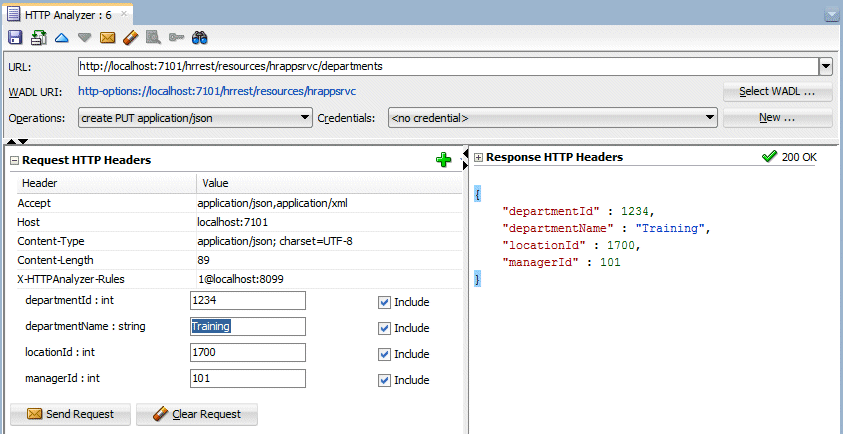Click the grey key credentials toolbar icon
This screenshot has height=434, width=843.
[x=176, y=38]
